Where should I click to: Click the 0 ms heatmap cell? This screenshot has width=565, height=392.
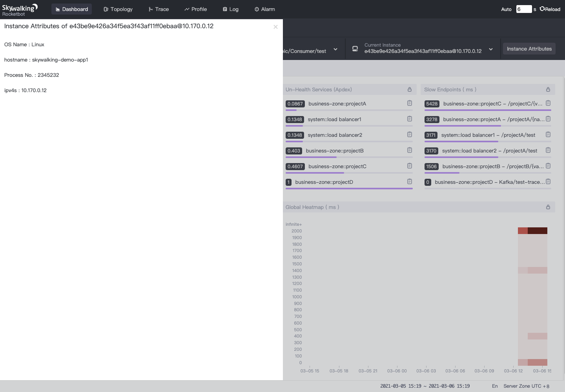(538, 362)
